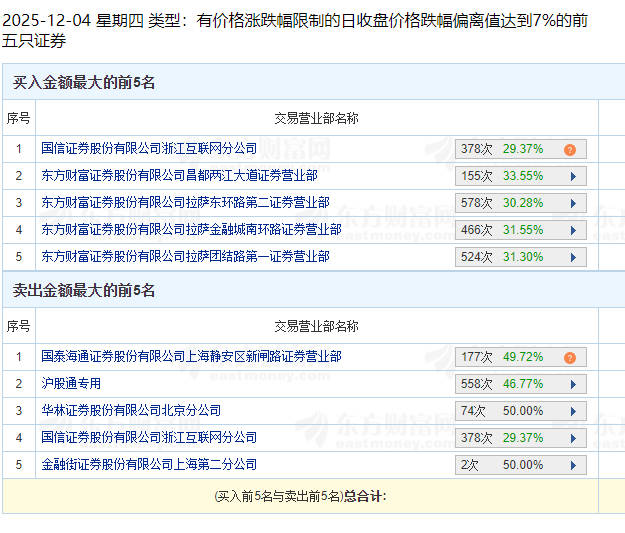Open buy-side 国信证券浙江互联网分公司 link in row 1
The image size is (625, 533).
coord(149,149)
